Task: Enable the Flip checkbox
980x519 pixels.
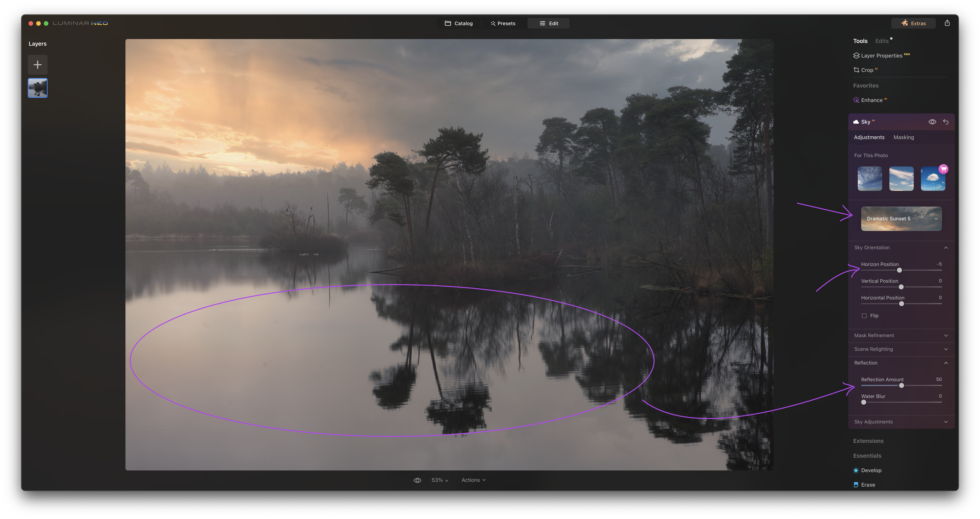Action: tap(864, 316)
